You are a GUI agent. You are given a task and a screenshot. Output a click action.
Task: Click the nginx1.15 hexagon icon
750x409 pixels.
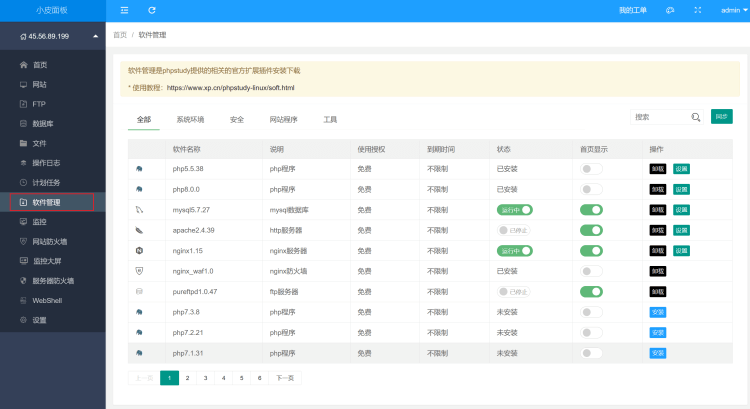(x=139, y=251)
